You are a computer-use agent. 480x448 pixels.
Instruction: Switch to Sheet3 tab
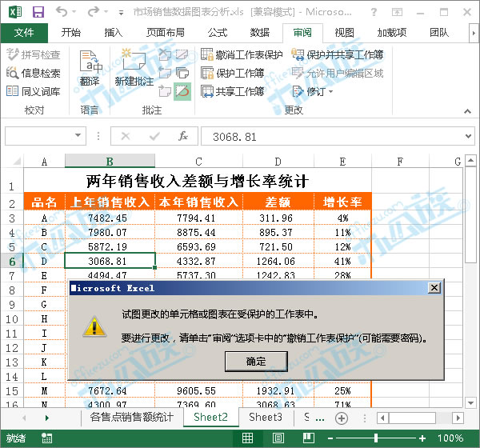[266, 417]
